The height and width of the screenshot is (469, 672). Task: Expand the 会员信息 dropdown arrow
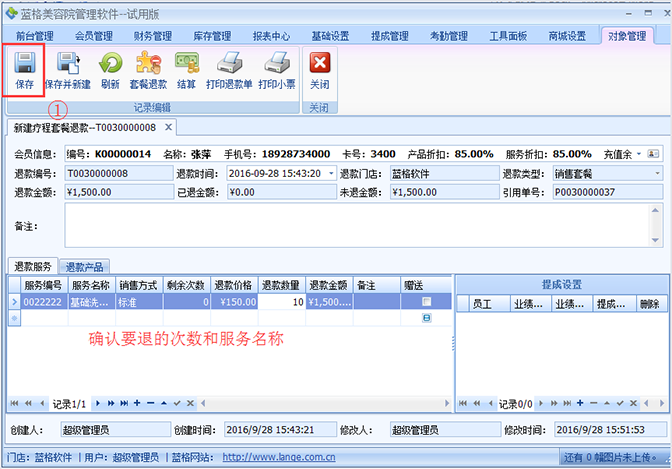point(639,153)
